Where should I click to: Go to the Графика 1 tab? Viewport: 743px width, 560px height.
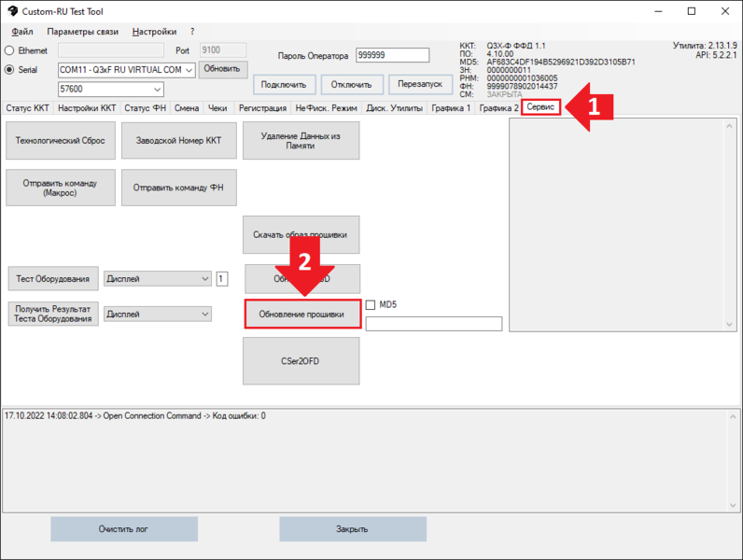[450, 108]
